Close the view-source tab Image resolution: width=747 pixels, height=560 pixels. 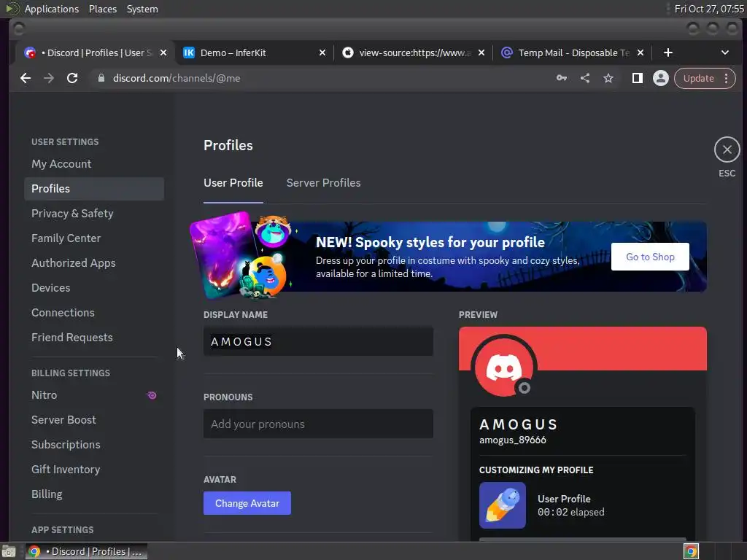point(481,52)
